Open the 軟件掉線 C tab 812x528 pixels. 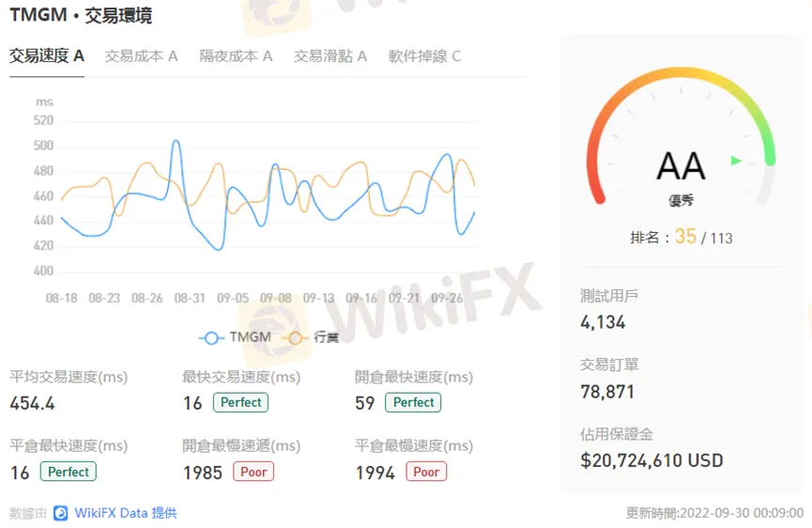coord(424,56)
